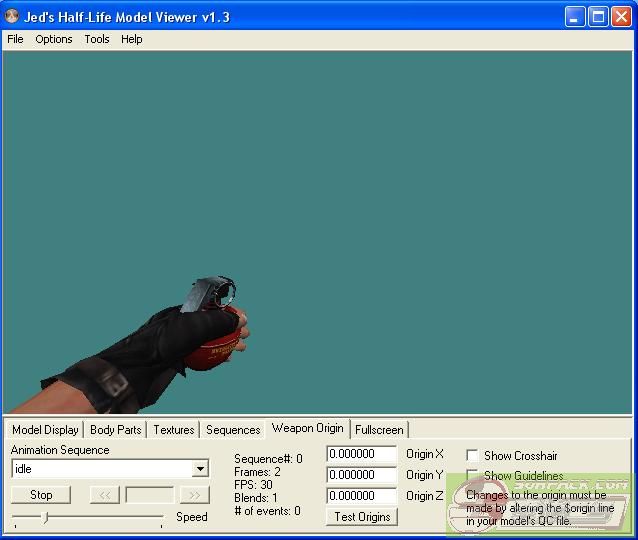Step to next frame with >> button

[x=195, y=495]
